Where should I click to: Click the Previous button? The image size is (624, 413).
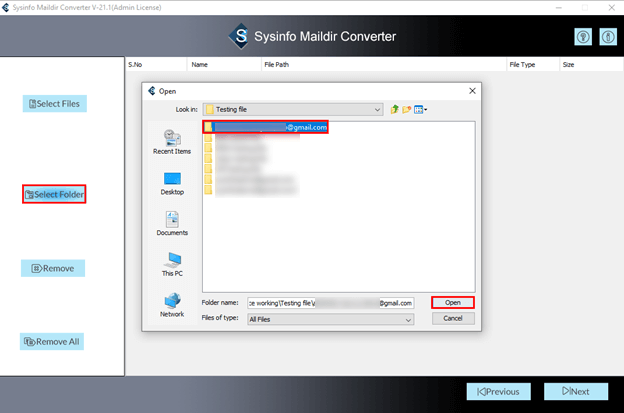pyautogui.click(x=499, y=392)
